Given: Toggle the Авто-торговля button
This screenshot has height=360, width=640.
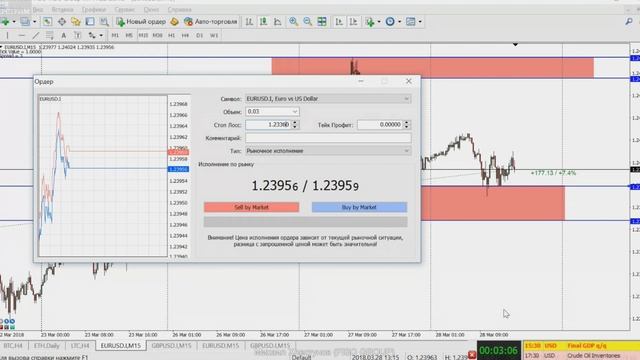Looking at the screenshot, I should pyautogui.click(x=211, y=22).
